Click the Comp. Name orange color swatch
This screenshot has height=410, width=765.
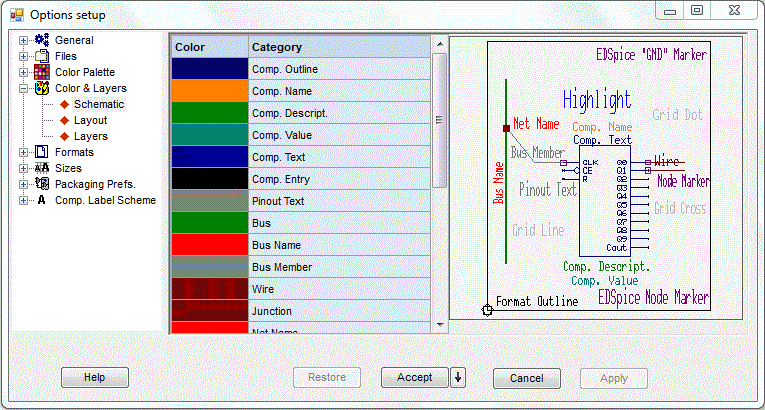click(210, 91)
